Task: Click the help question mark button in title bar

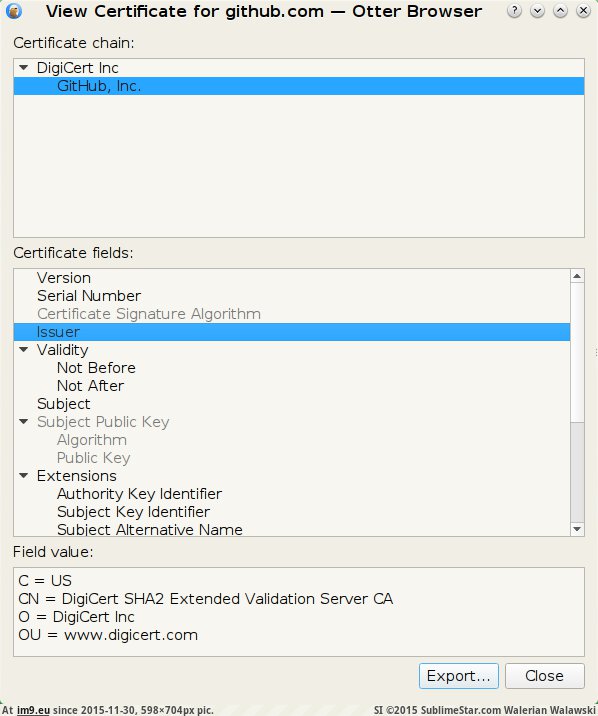Action: [x=514, y=11]
